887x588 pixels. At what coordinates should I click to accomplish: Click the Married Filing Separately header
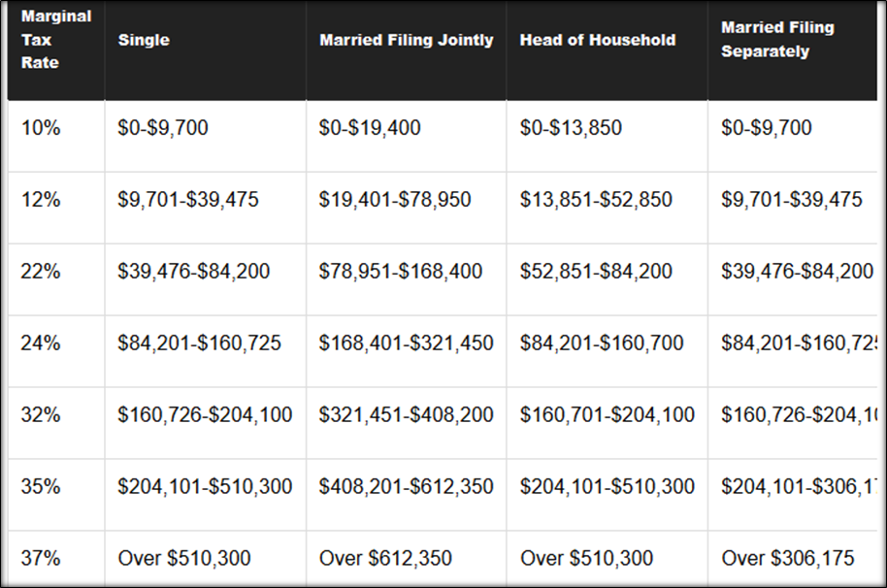click(777, 40)
